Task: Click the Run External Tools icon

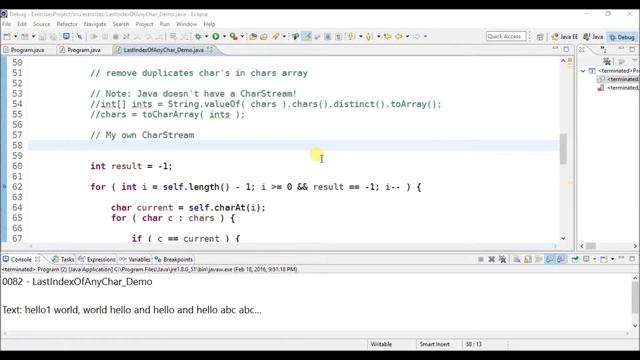Action: (233, 36)
